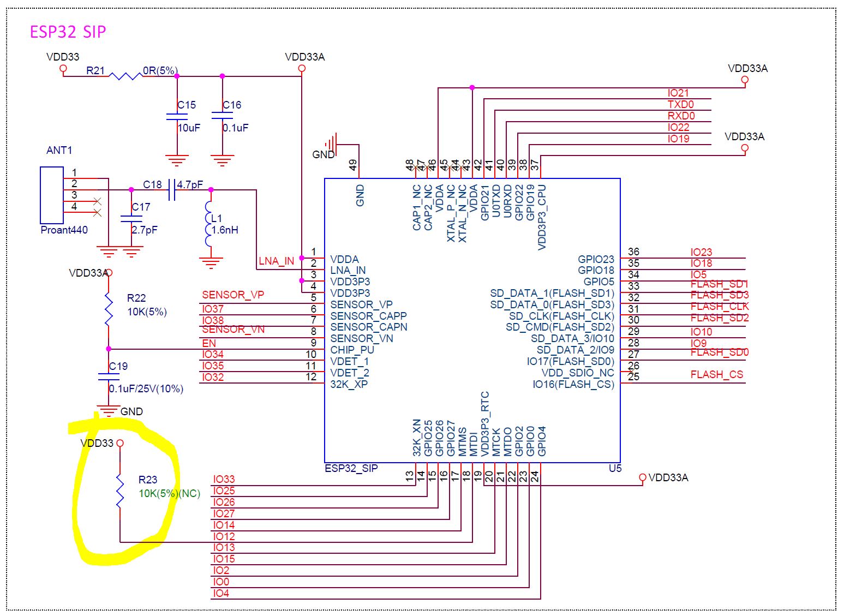844x616 pixels.
Task: Select the Proant440 part name
Action: [64, 230]
